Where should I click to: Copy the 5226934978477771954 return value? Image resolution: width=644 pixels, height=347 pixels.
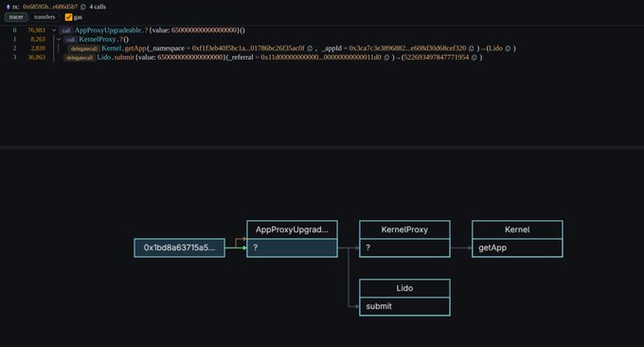(x=474, y=58)
